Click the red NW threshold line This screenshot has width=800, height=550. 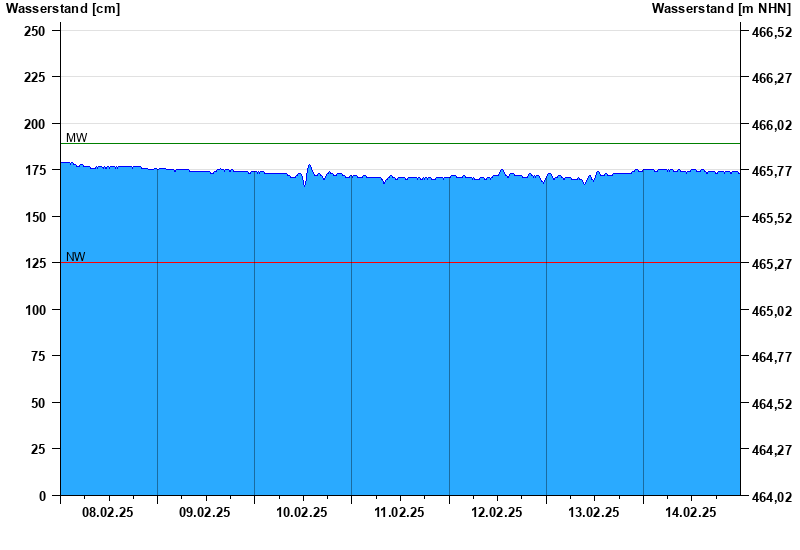coord(401,263)
